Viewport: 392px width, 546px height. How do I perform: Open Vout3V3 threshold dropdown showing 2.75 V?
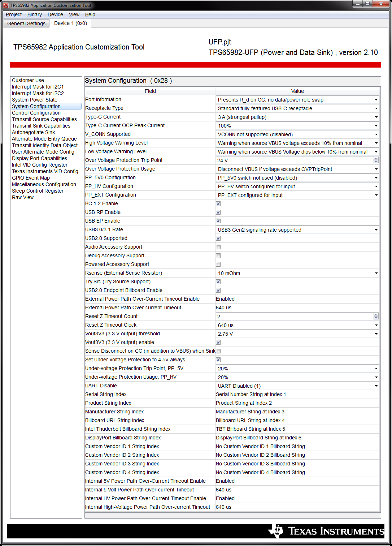coord(297,334)
